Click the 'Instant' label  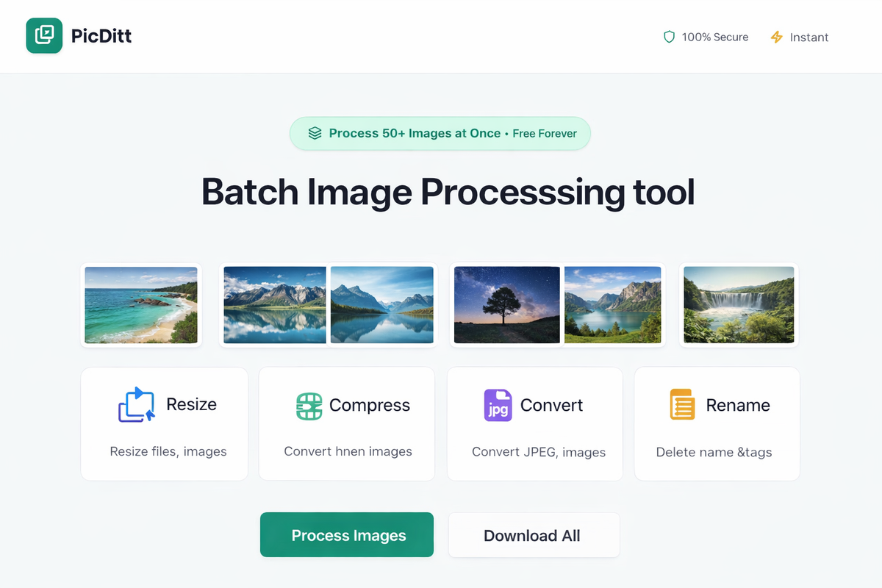[x=809, y=37]
